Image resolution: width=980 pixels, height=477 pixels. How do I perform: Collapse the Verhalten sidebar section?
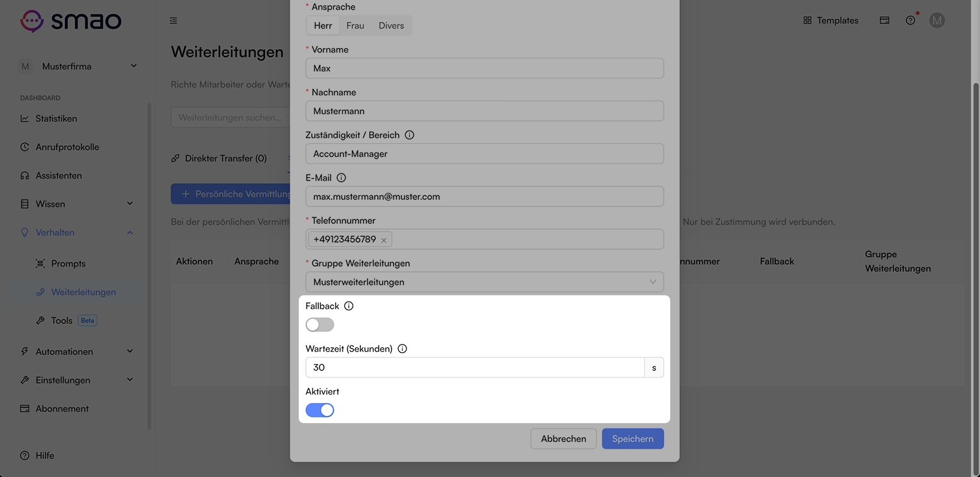[x=78, y=232]
